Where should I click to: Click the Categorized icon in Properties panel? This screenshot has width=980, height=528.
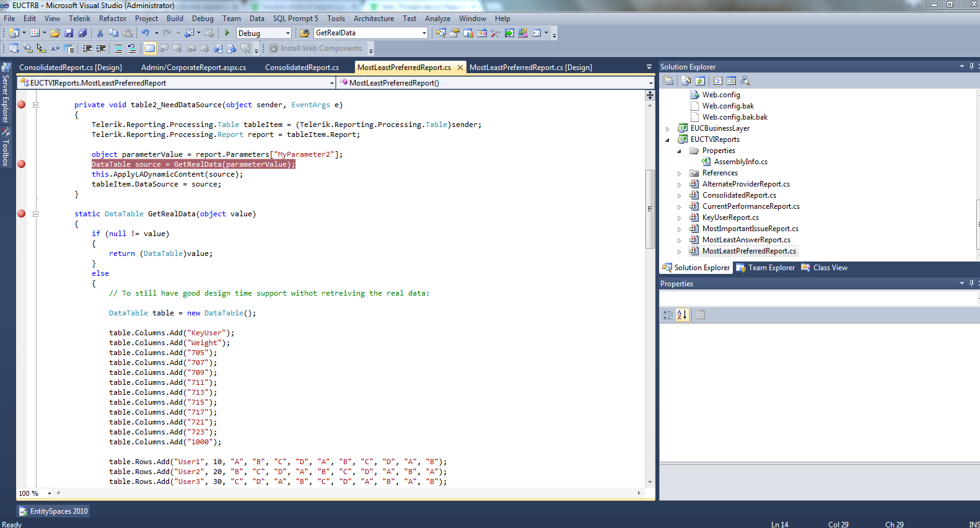pyautogui.click(x=668, y=315)
